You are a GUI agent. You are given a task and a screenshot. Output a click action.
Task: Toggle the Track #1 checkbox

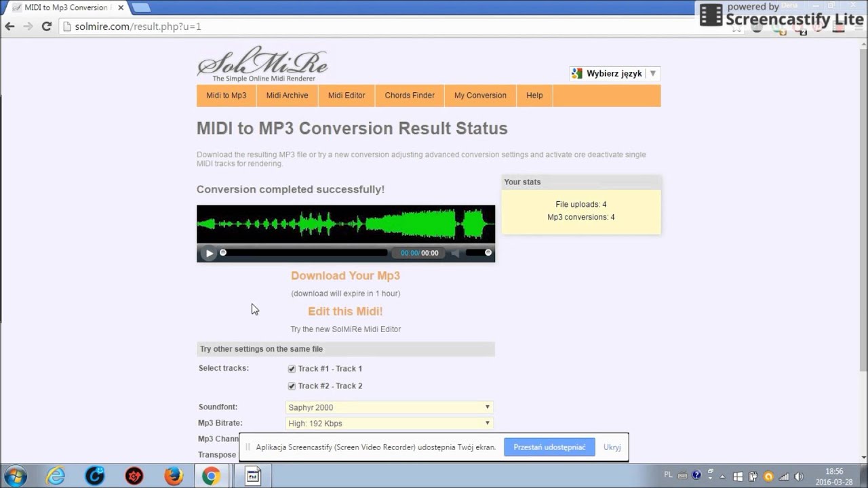tap(292, 369)
